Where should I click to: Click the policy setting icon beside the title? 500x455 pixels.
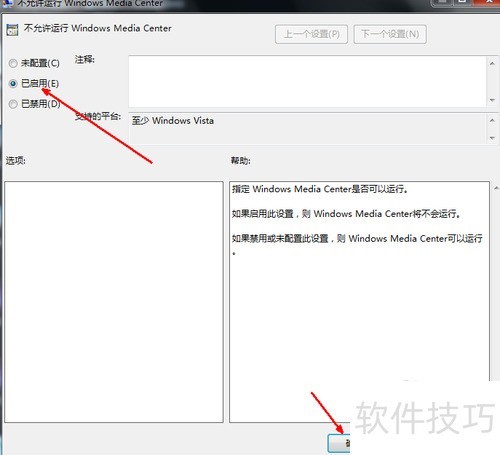coord(12,30)
